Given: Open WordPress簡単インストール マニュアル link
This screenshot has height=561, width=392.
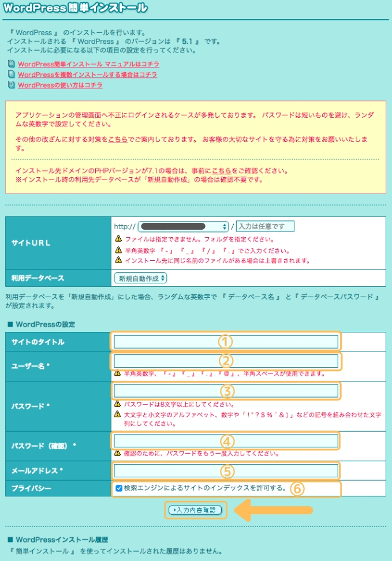Looking at the screenshot, I should (88, 64).
